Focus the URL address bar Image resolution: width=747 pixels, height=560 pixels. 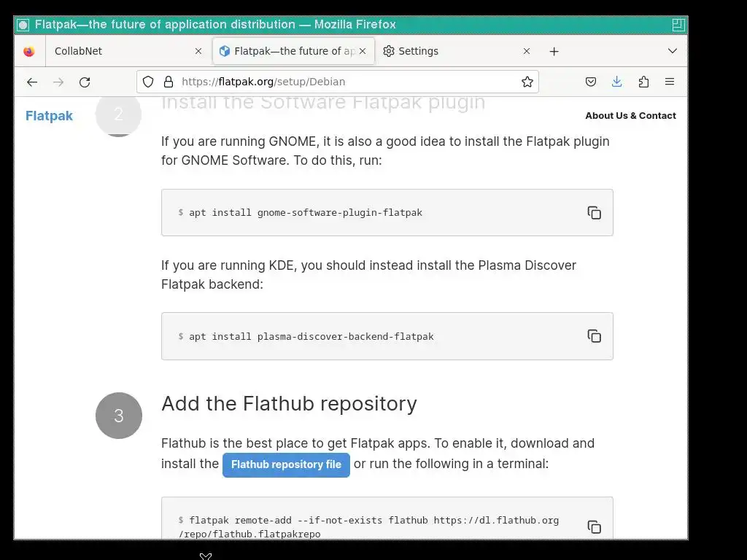tap(338, 82)
